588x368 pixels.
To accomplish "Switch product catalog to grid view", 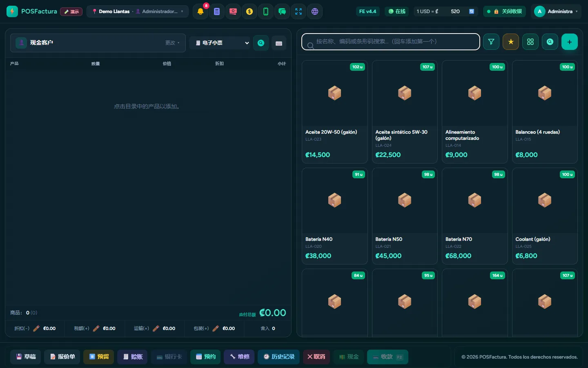I will [x=530, y=42].
